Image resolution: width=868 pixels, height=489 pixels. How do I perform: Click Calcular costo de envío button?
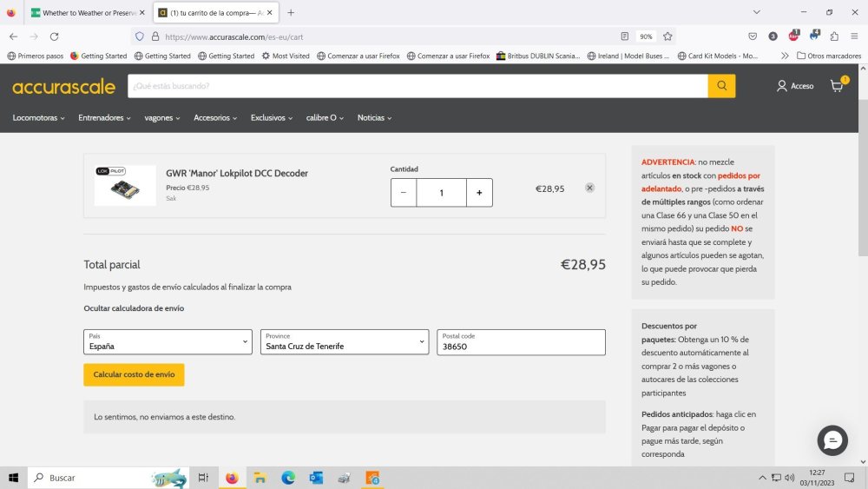(x=134, y=374)
